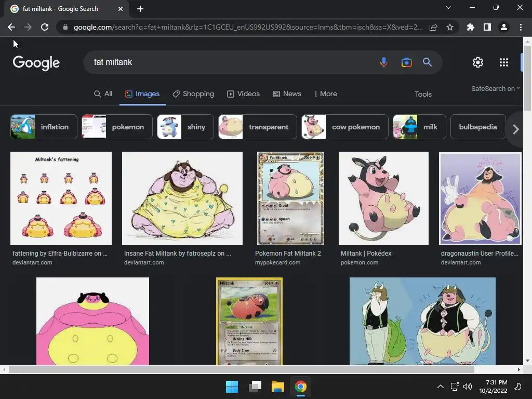Switch to the All results tab

coord(103,94)
